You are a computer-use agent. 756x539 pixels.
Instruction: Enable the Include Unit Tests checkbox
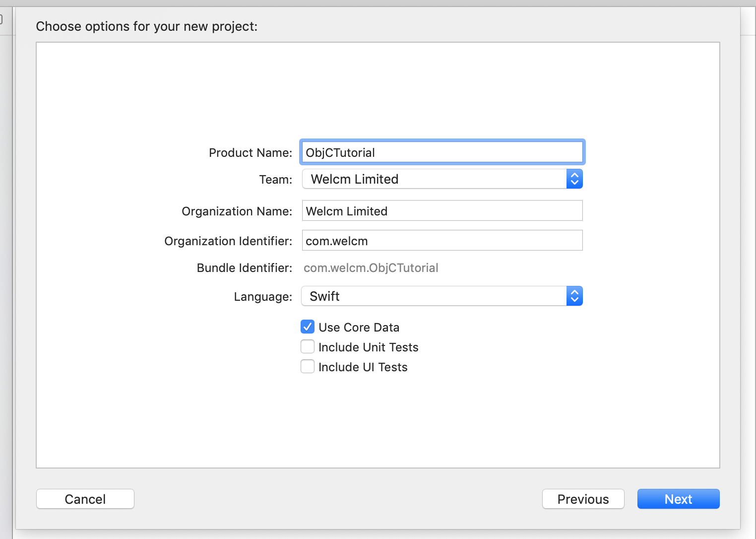click(308, 346)
